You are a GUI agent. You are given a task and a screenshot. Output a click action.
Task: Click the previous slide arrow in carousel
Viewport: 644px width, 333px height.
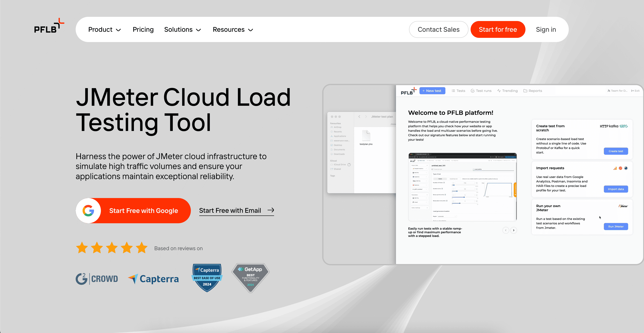[x=505, y=230]
